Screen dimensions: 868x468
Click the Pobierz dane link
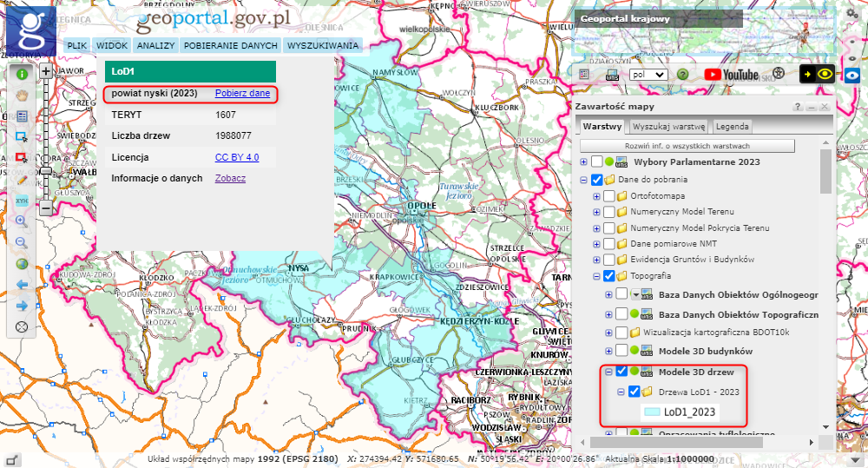[x=242, y=93]
